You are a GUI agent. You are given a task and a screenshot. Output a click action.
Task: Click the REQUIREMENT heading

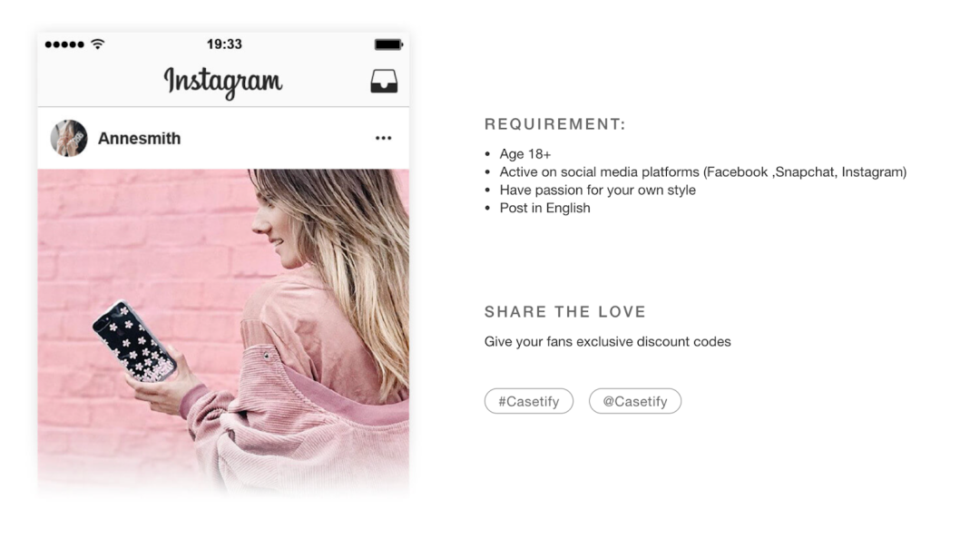coord(555,124)
